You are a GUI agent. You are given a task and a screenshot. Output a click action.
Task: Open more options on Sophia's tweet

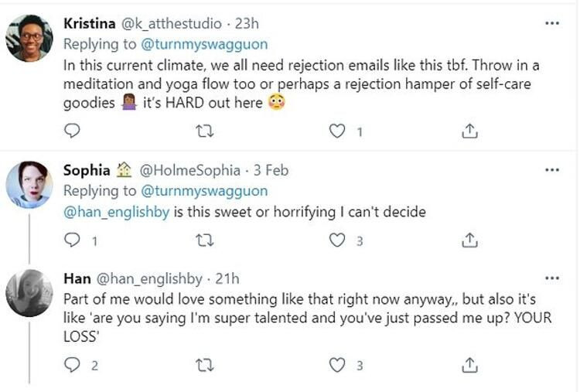[x=551, y=169]
